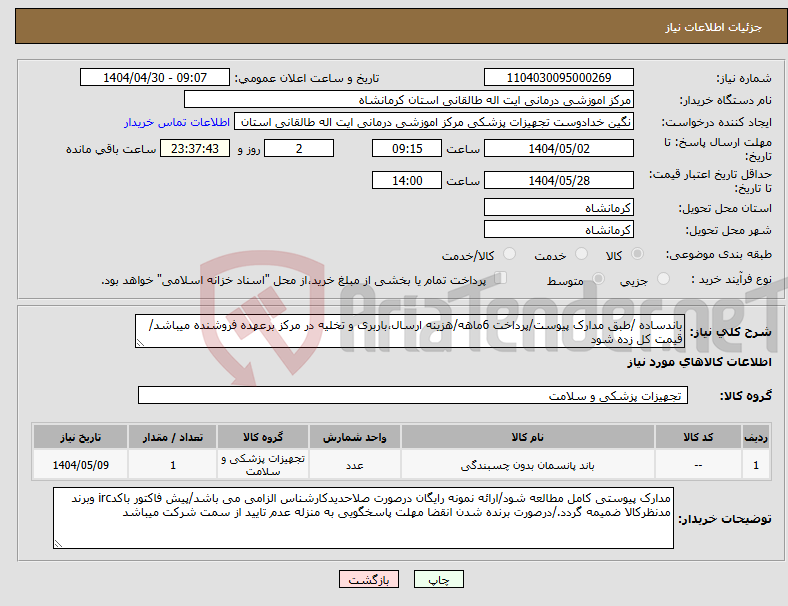Click the resize handle of description textarea
This screenshot has height=606, width=788.
(140, 343)
